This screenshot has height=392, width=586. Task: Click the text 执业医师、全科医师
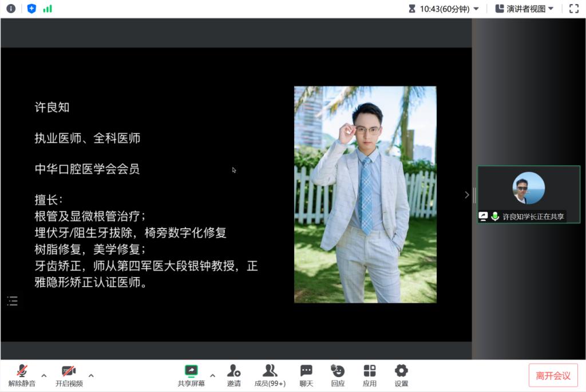pos(87,138)
